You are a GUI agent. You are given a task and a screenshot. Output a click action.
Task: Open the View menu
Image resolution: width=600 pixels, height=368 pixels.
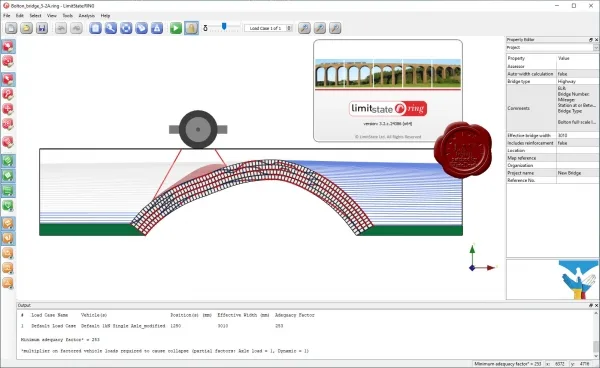coord(52,16)
